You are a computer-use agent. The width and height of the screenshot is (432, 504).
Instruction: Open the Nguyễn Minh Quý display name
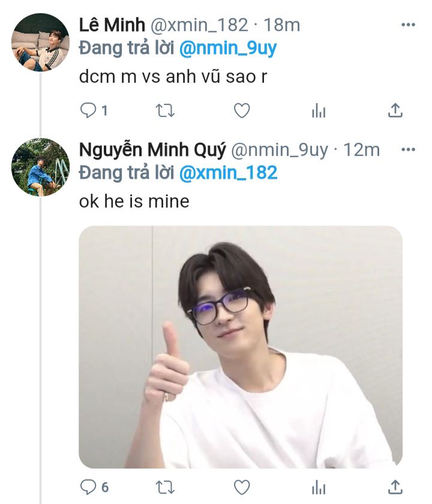click(x=152, y=150)
